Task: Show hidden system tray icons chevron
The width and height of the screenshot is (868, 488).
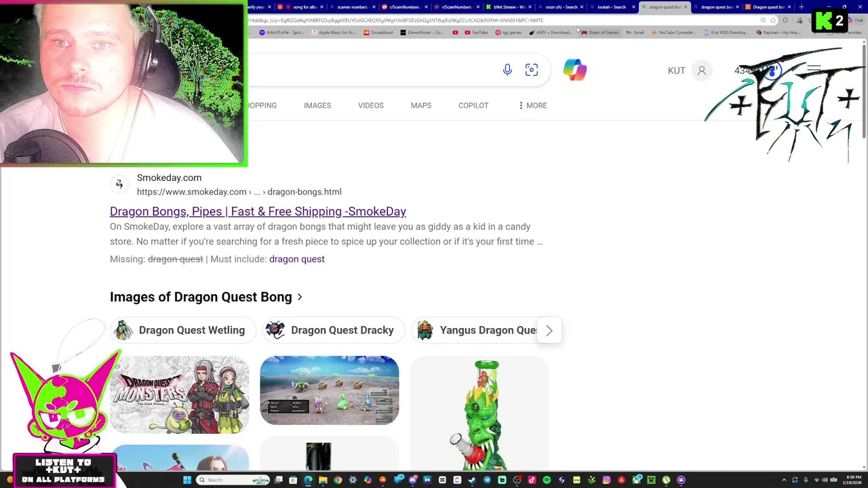Action: 784,480
